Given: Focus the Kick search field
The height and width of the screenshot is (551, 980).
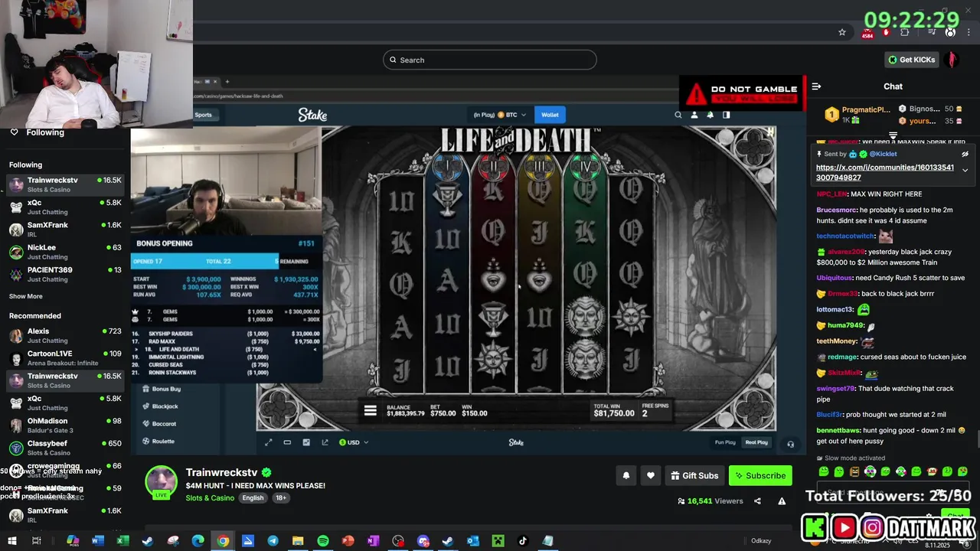Looking at the screenshot, I should [x=490, y=60].
